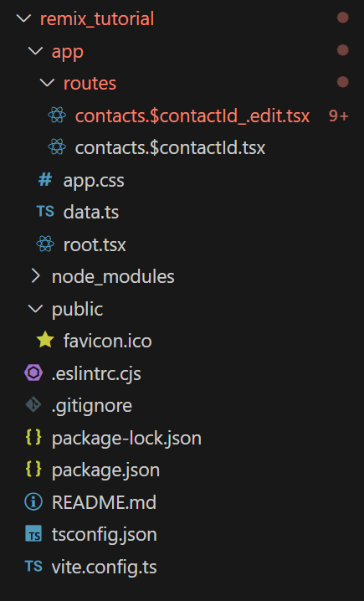Click the hash icon next to app.css
This screenshot has height=601, width=364.
[45, 179]
